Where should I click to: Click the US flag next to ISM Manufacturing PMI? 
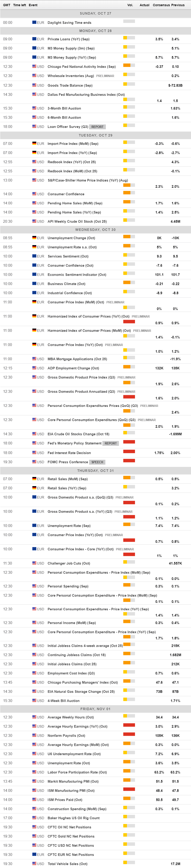[34, 791]
